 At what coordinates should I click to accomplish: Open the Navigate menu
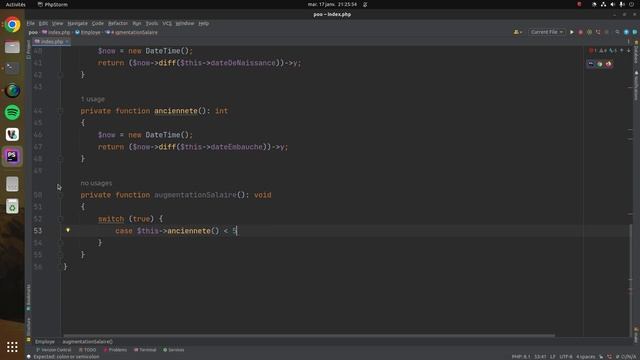77,23
